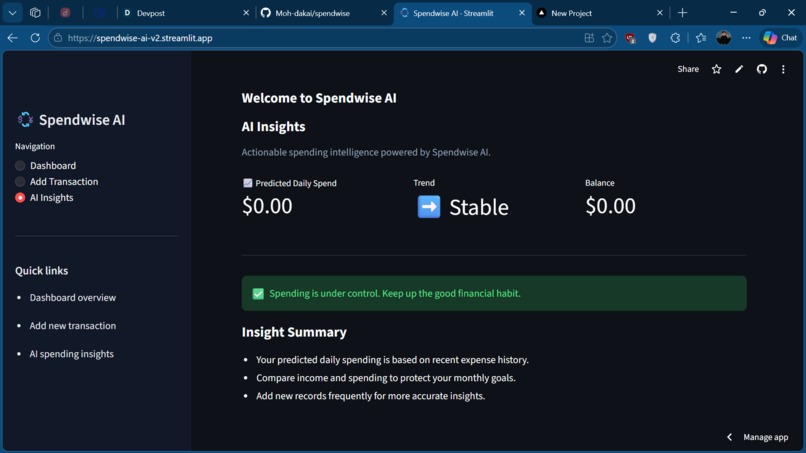806x453 pixels.
Task: Open the browser workspaces icon
Action: [35, 13]
